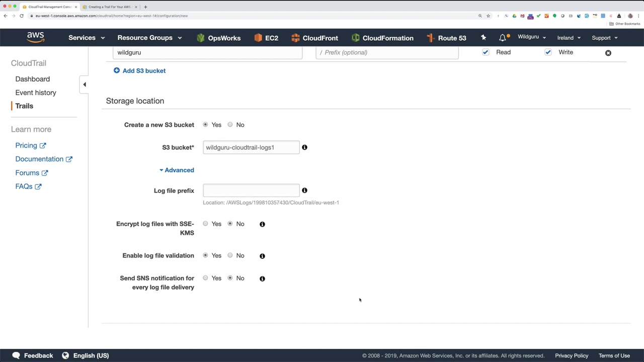Select No for Create a new S3 bucket

(230, 125)
